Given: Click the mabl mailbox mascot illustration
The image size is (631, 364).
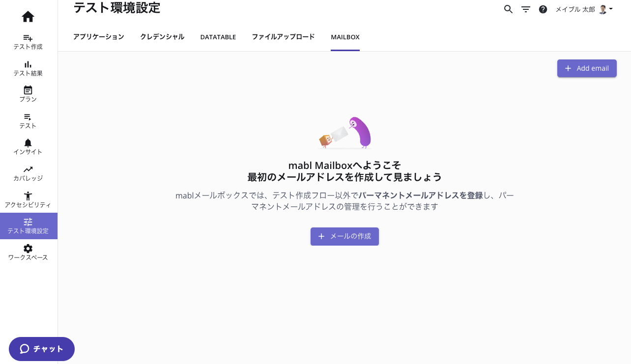Looking at the screenshot, I should (344, 133).
